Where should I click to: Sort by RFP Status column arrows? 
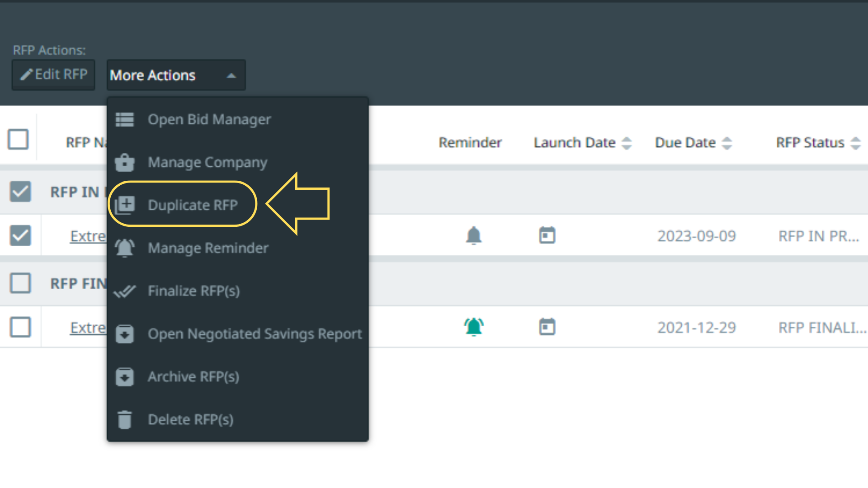pos(855,143)
